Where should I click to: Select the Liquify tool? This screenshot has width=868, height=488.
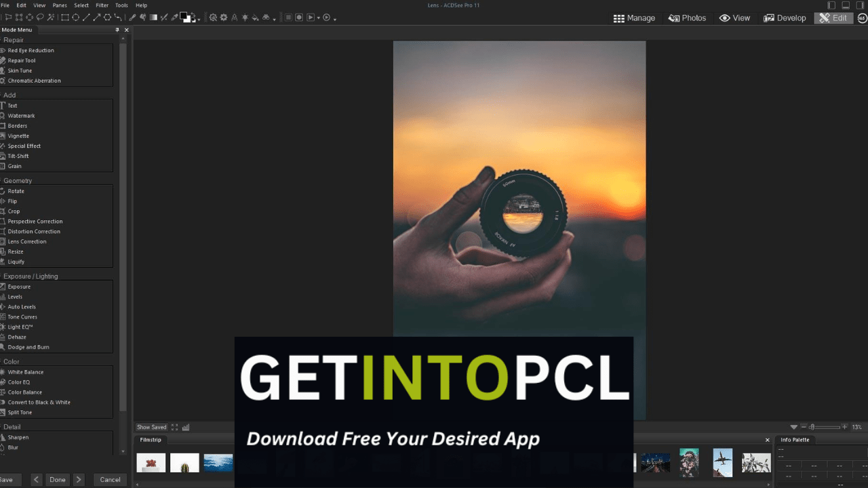[16, 262]
